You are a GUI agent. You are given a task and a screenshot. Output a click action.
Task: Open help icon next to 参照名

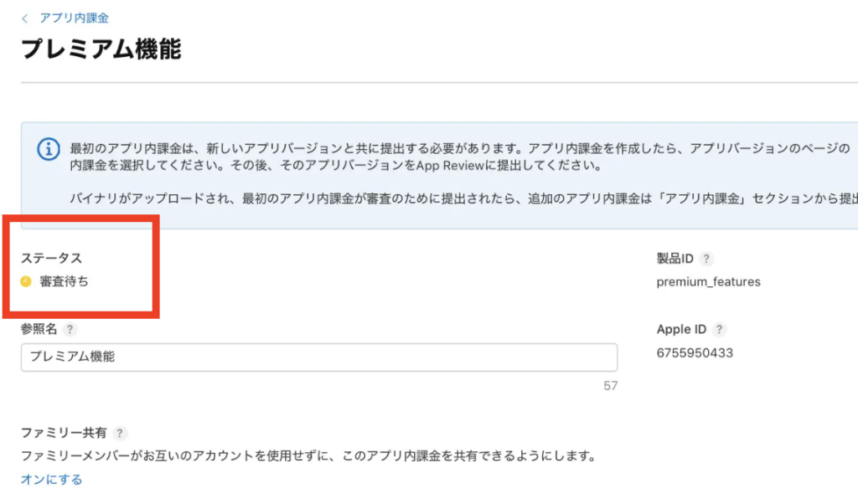(x=70, y=330)
